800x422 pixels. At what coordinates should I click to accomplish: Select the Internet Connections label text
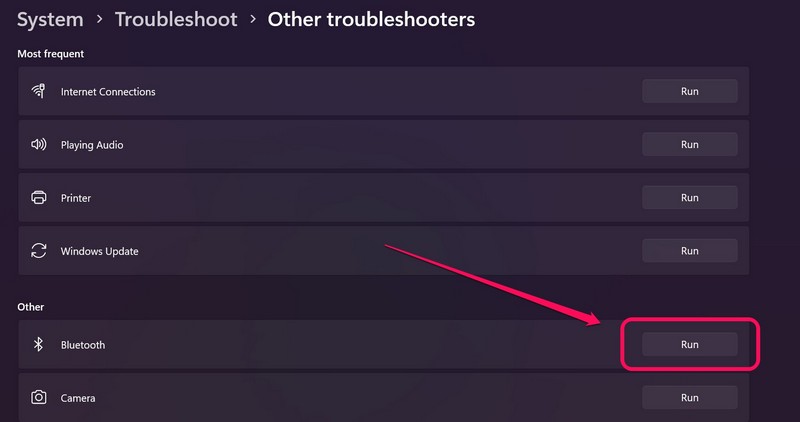pyautogui.click(x=108, y=92)
